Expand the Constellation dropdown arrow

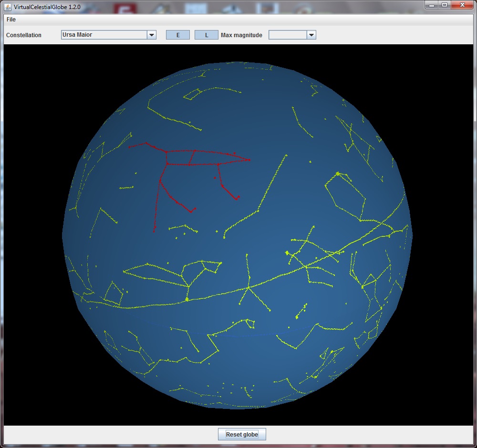pos(152,35)
